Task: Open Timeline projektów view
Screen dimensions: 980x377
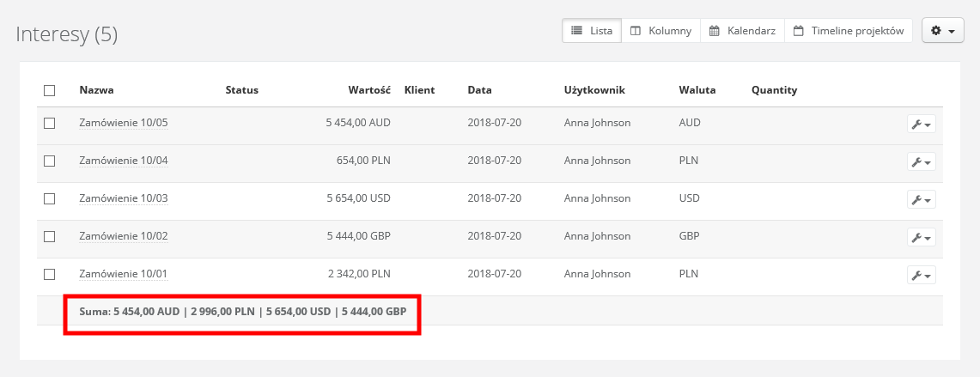Action: pos(849,31)
